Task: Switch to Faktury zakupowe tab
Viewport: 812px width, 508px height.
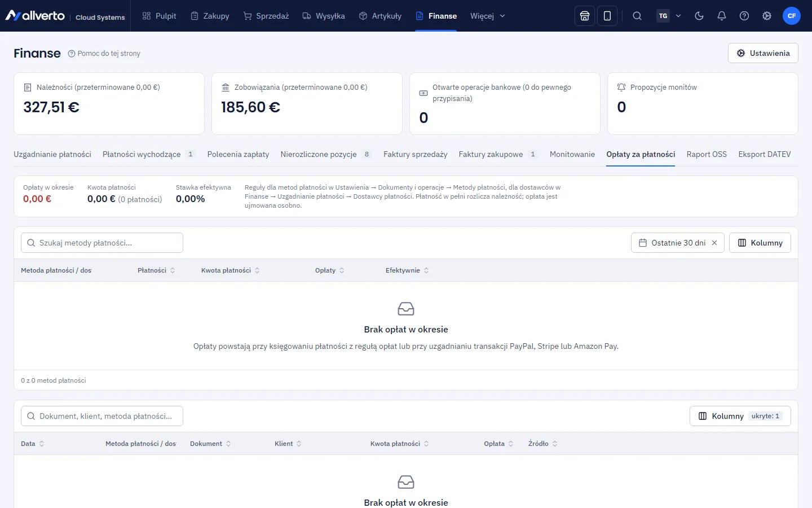Action: coord(498,154)
